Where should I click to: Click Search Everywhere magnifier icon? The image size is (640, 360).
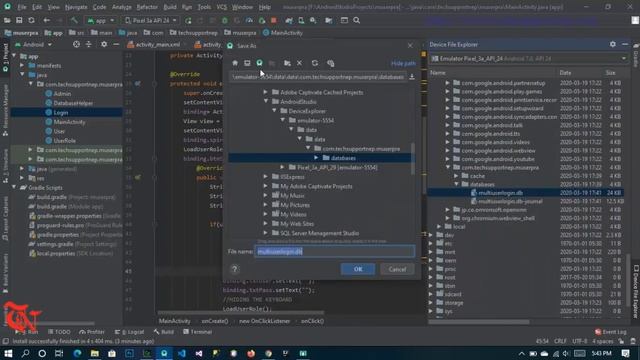(x=356, y=20)
